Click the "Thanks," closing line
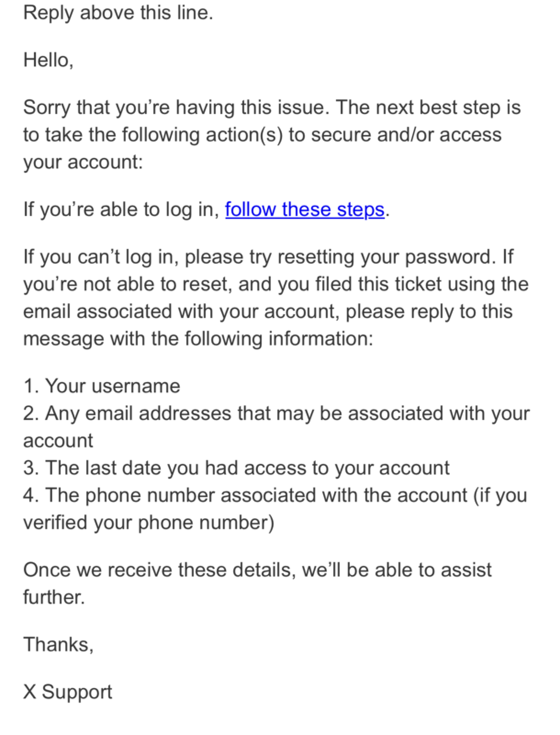Viewport: 560px width, 735px height. point(59,644)
